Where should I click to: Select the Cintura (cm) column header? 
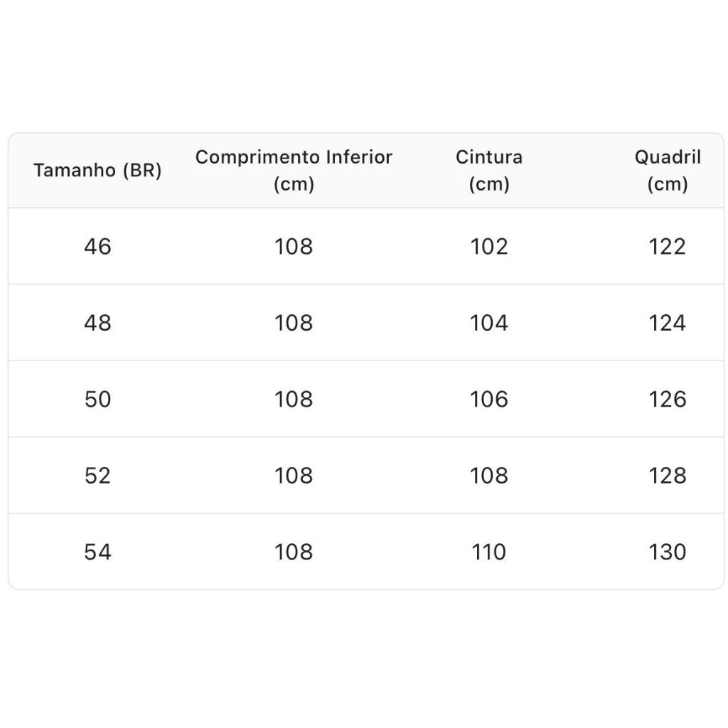pos(489,171)
